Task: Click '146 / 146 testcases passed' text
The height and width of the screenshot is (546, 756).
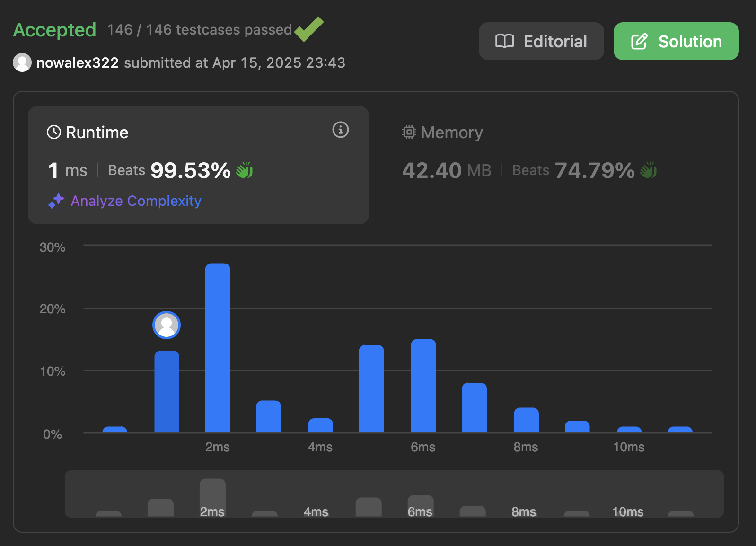Action: click(200, 30)
